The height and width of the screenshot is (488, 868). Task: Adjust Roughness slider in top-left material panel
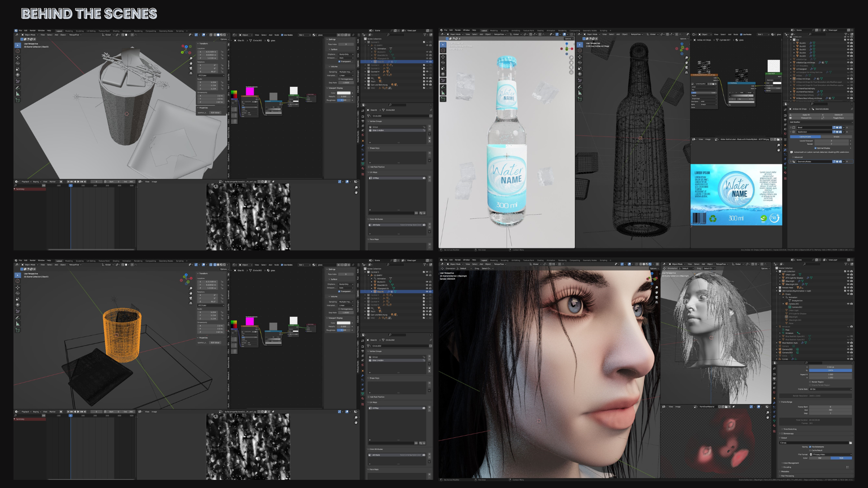coord(344,100)
